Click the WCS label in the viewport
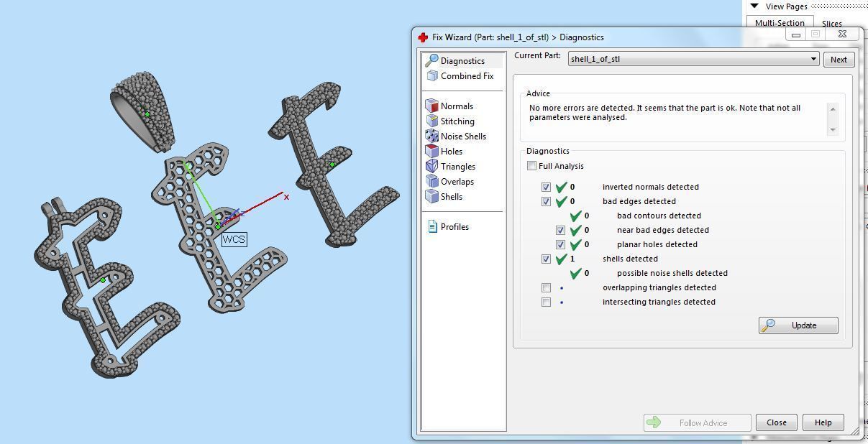The image size is (868, 444). coord(234,239)
